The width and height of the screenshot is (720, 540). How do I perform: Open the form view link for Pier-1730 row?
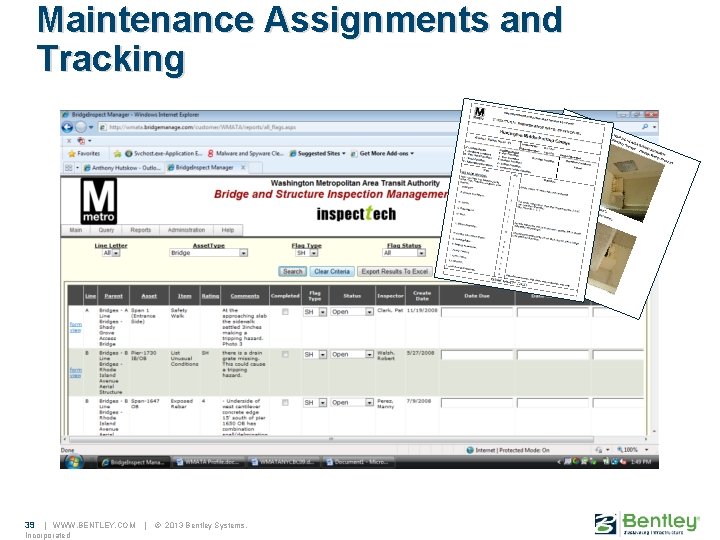coord(75,372)
